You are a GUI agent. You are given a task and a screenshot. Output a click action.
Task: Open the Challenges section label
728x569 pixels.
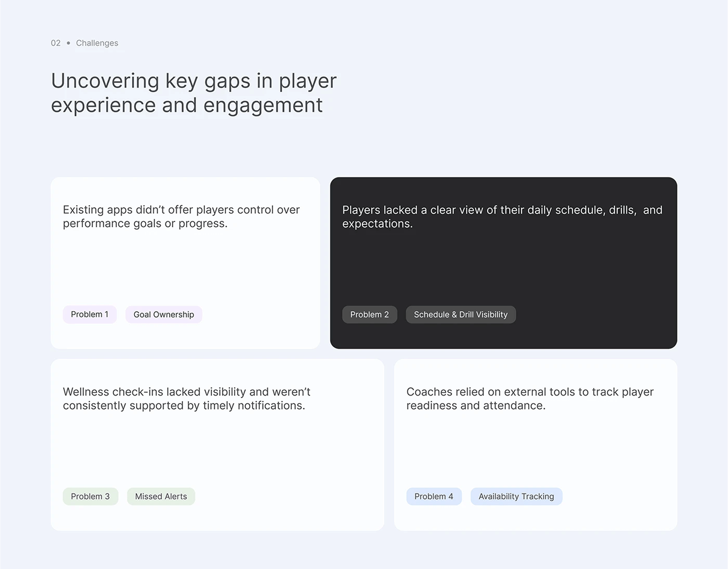coord(97,43)
